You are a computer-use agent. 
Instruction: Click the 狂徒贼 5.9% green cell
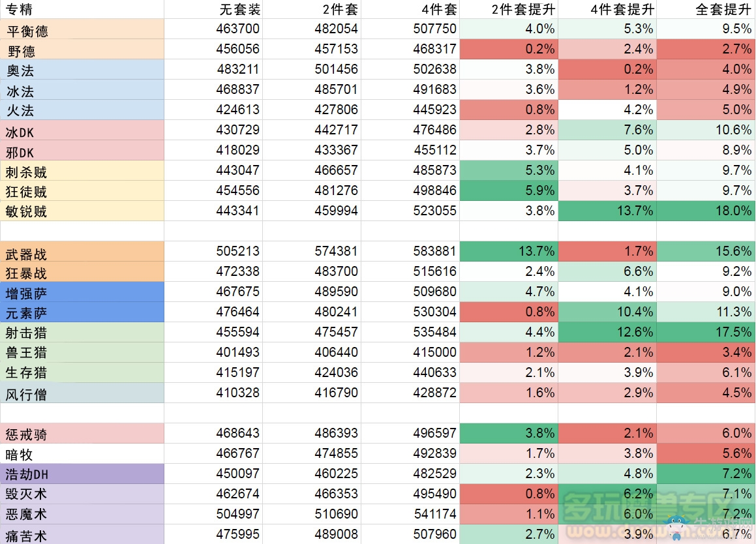[509, 190]
